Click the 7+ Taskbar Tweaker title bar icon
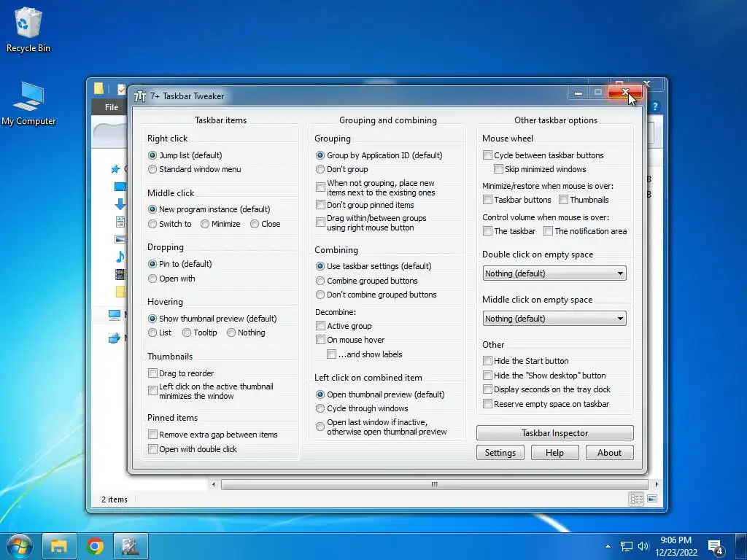 click(140, 96)
